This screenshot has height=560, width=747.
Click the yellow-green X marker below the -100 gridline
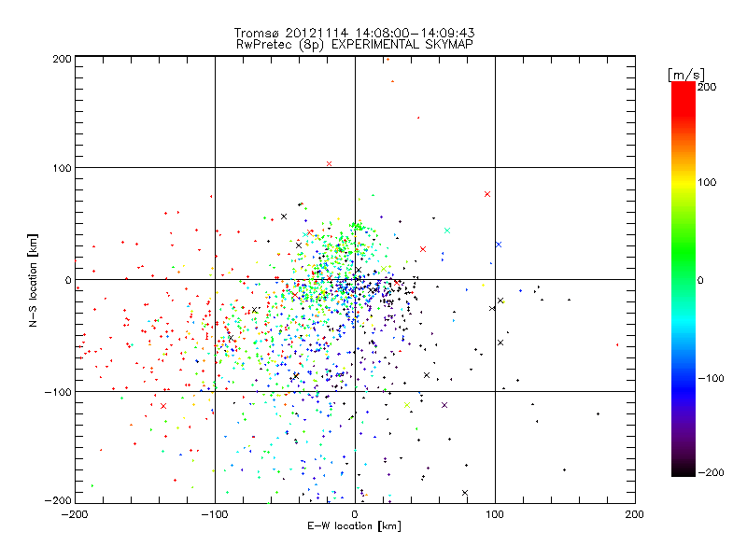pos(407,405)
